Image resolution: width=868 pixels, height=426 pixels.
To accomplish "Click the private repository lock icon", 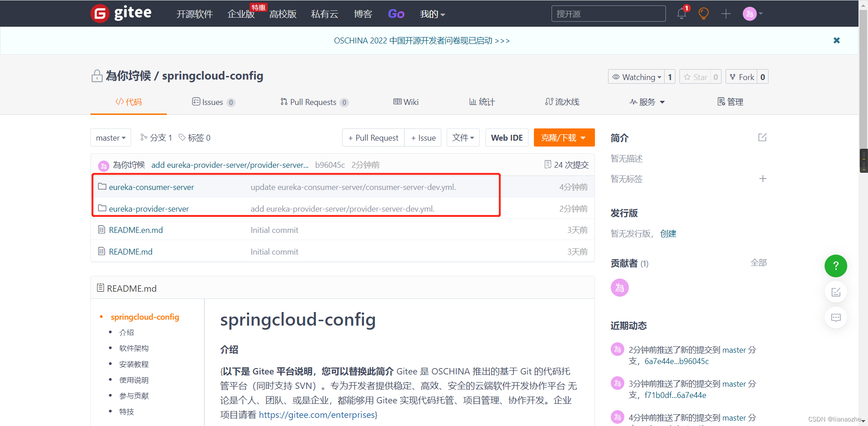I will pyautogui.click(x=97, y=76).
